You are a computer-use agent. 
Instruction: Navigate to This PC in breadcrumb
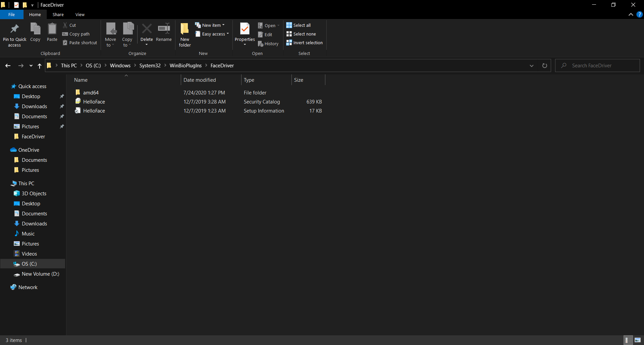69,65
